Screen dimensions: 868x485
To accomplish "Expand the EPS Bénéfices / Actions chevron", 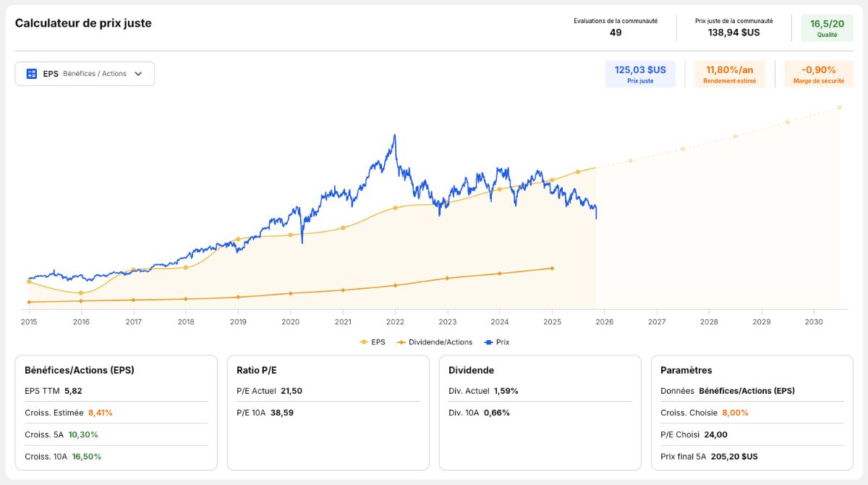I will click(138, 74).
